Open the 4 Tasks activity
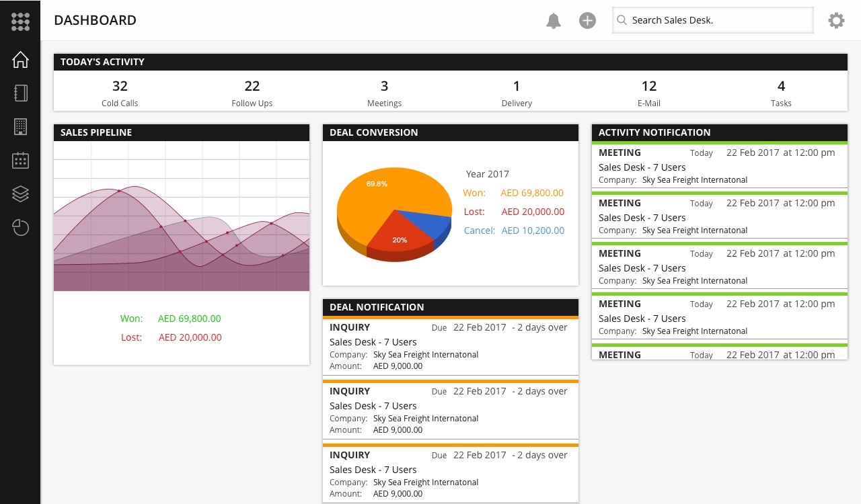The image size is (861, 504). pos(781,93)
